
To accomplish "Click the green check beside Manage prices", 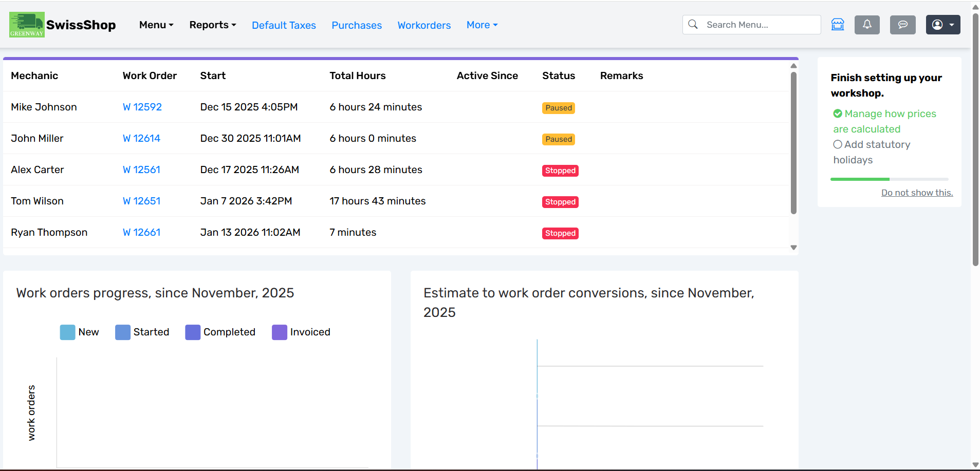I will pyautogui.click(x=838, y=114).
